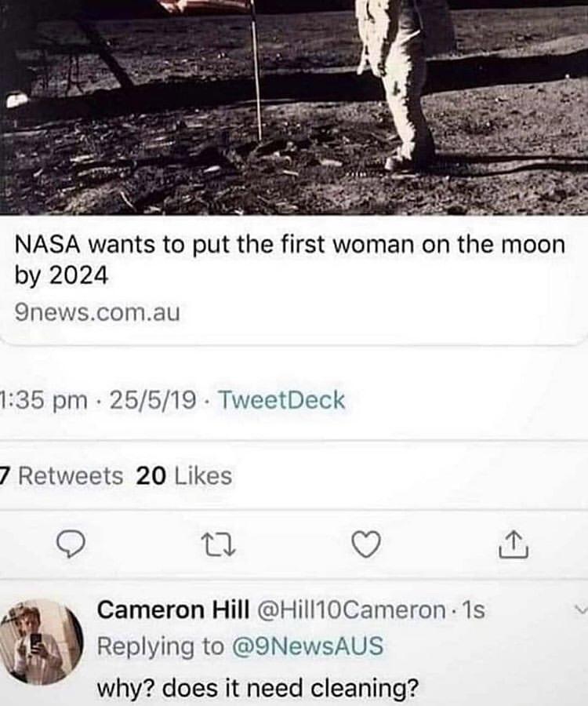View the 20 Likes list
The width and height of the screenshot is (588, 706).
pos(184,476)
